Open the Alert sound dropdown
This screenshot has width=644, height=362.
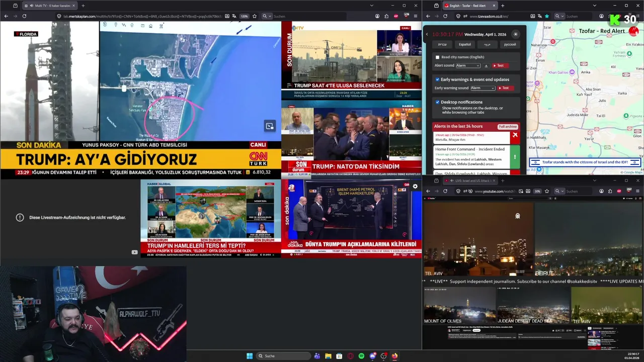468,65
